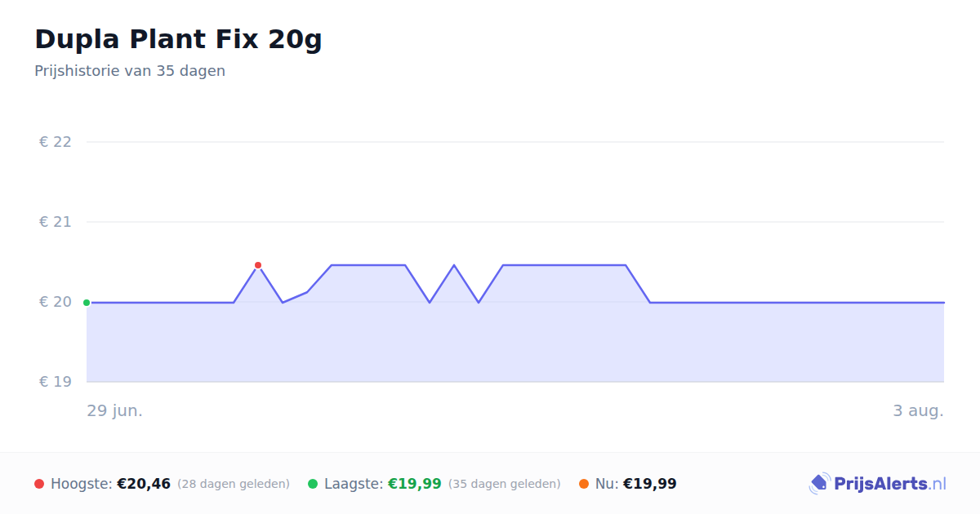Open the PrijsAlerts.nl brand link
The height and width of the screenshot is (514, 980).
[878, 484]
